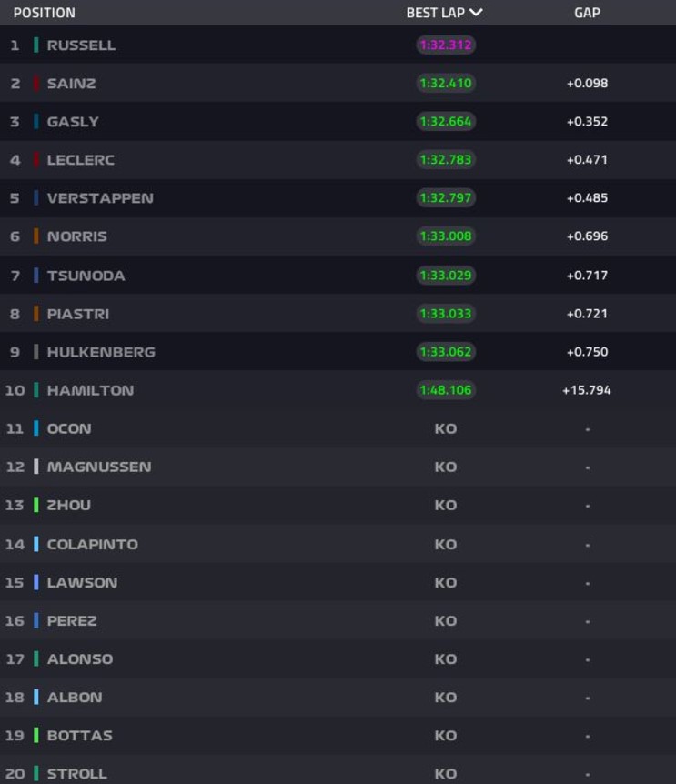The width and height of the screenshot is (676, 784).
Task: Select Russell's purple 1:32.312 lap time
Action: tap(446, 45)
